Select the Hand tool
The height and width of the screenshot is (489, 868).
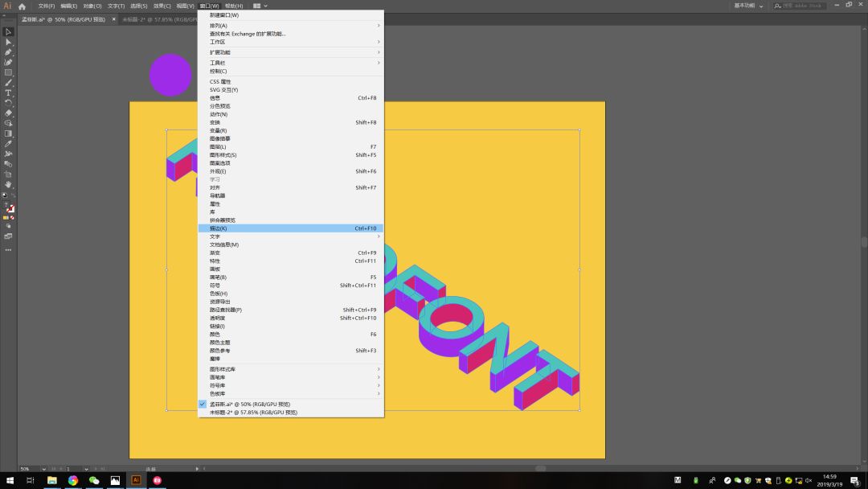[x=8, y=184]
